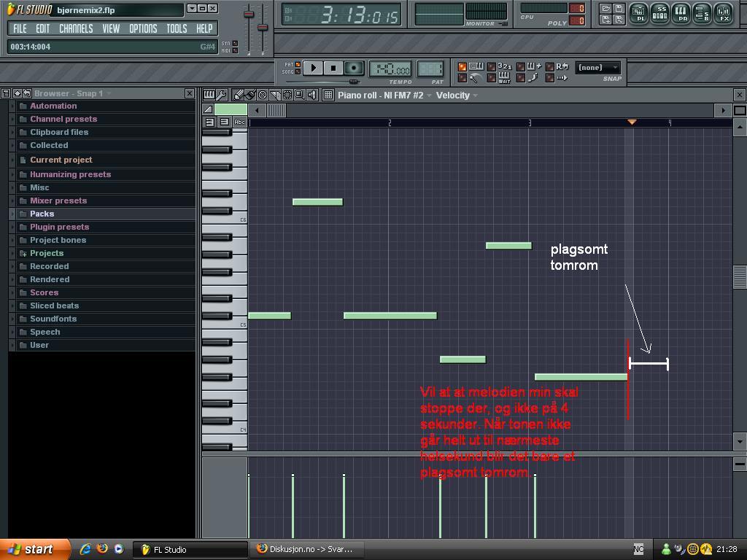Toggle loop recording R switch
Image resolution: width=747 pixels, height=560 pixels.
[550, 66]
